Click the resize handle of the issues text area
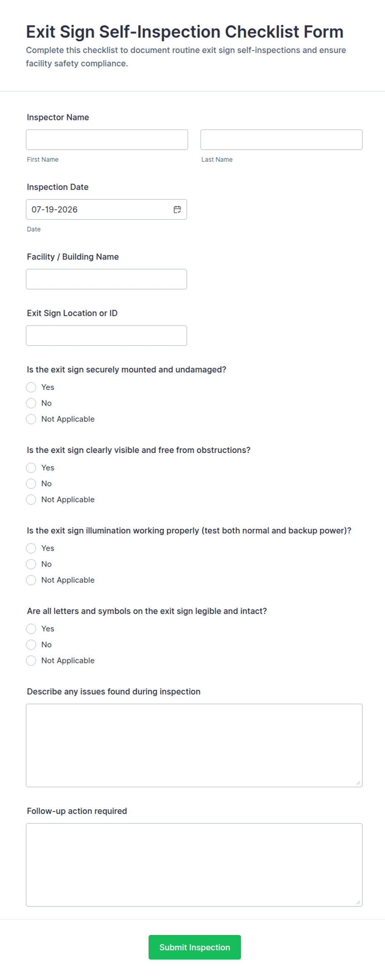Screen dimensions: 385x980 (358, 783)
